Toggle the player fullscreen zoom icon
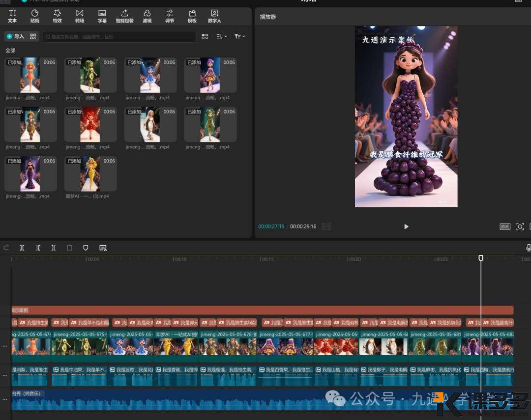Screen dimensions: 531x420 tap(520, 226)
